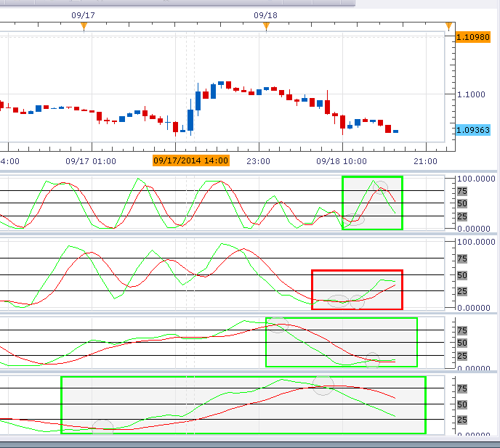Viewport: 500px width, 448px height.
Task: Click the 0.00000 label of top indicator panel
Action: (x=474, y=229)
